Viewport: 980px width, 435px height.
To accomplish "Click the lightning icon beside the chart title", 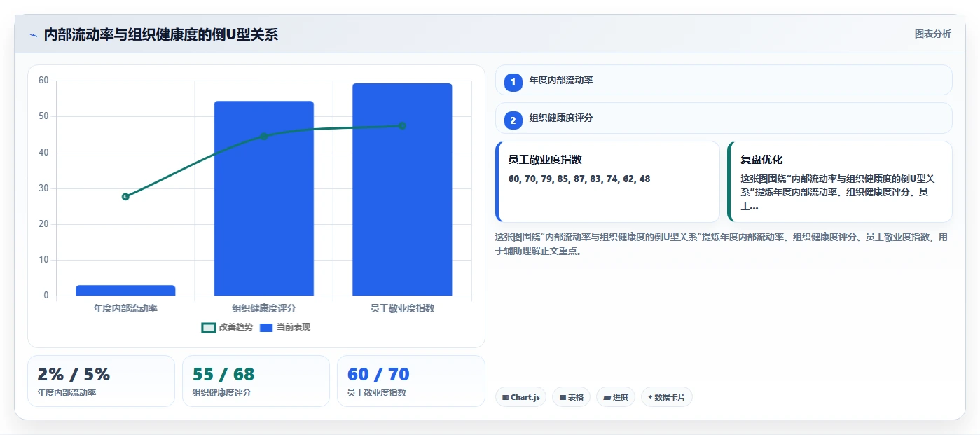I will tap(33, 35).
